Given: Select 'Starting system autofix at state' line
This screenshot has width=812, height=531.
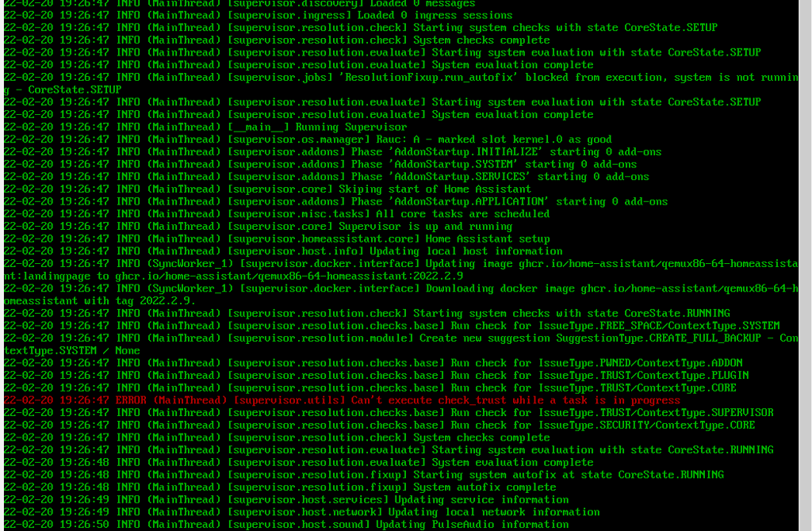Looking at the screenshot, I should click(363, 475).
